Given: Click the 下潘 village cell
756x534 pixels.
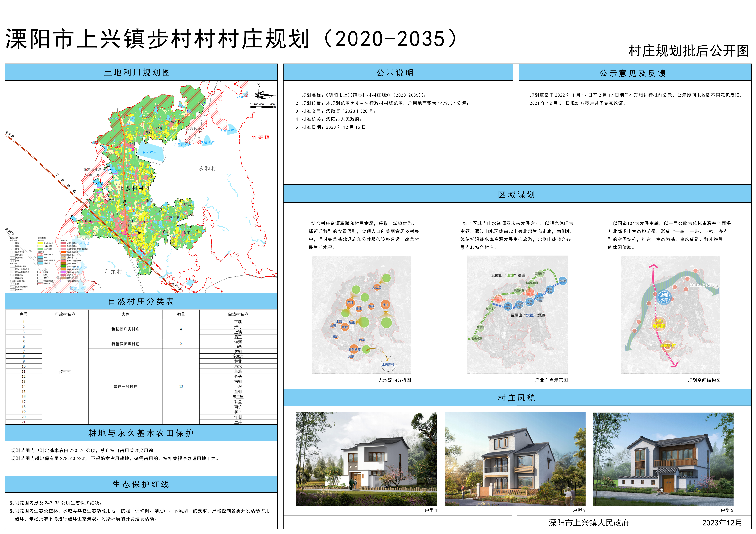Looking at the screenshot, I should (238, 322).
